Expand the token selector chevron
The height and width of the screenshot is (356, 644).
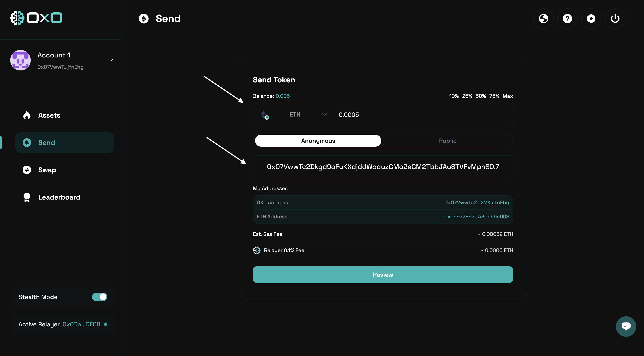325,114
